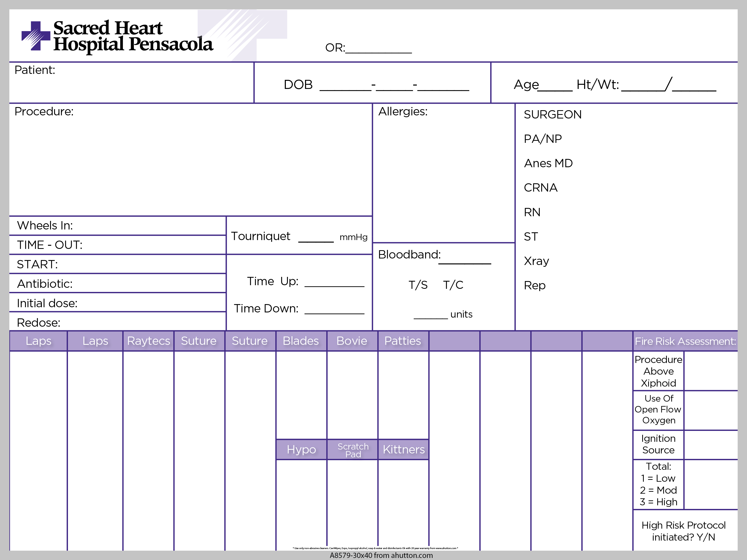Click the Antibiotic row

pos(117,284)
